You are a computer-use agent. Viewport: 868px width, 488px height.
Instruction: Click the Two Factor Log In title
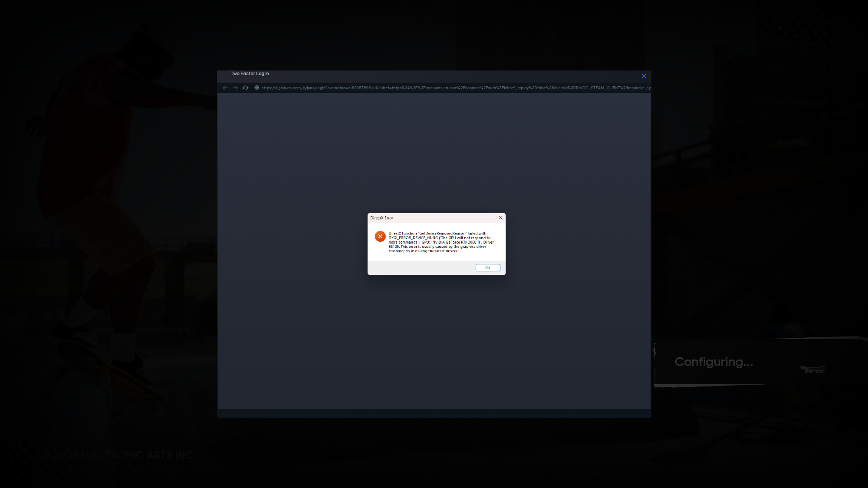250,73
